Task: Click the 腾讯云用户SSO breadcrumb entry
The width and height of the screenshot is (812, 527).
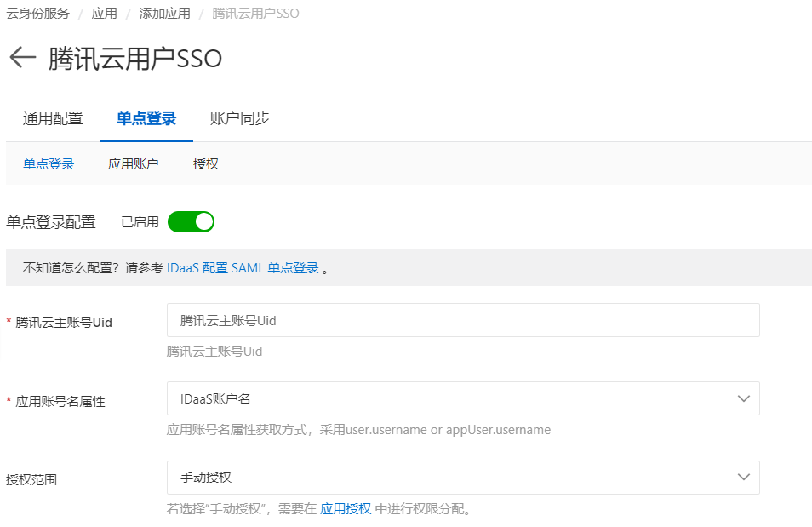Action: [x=255, y=14]
